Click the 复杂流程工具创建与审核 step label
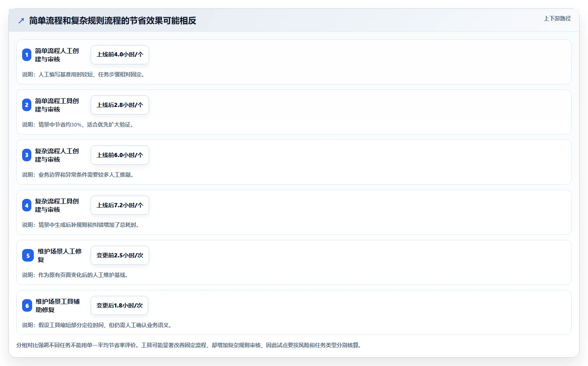 click(x=57, y=205)
